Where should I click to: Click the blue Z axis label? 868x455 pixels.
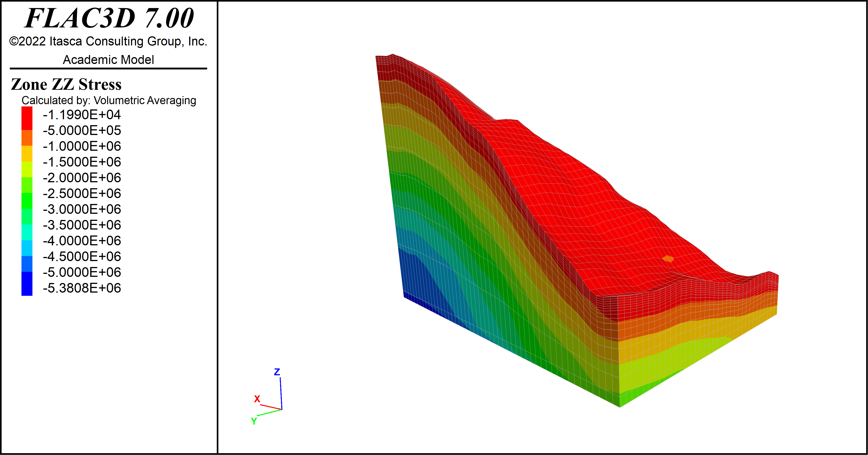[277, 372]
